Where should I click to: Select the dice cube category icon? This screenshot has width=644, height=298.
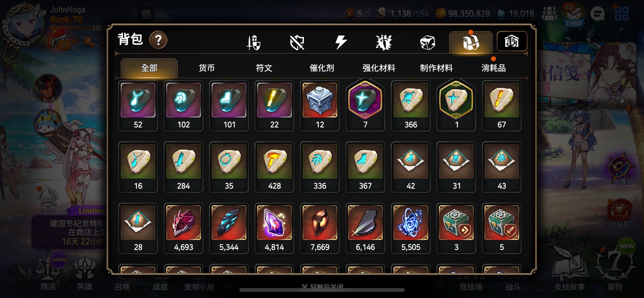[428, 42]
